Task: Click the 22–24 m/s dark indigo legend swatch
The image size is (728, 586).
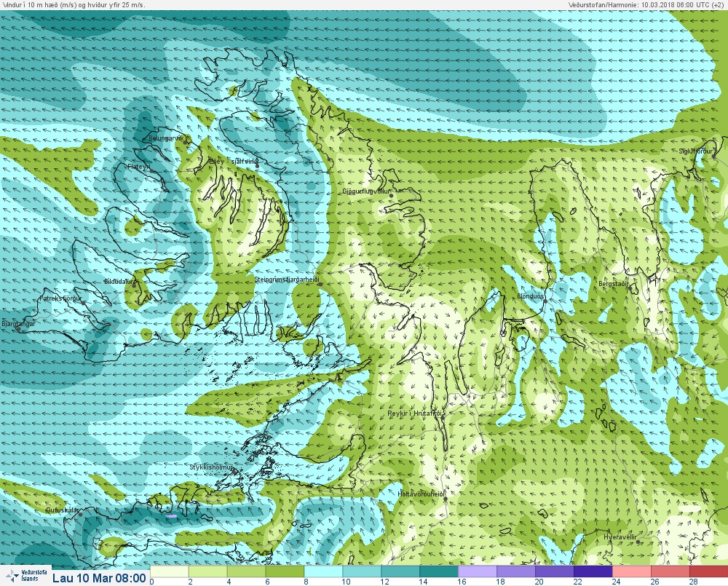Action: click(x=593, y=571)
